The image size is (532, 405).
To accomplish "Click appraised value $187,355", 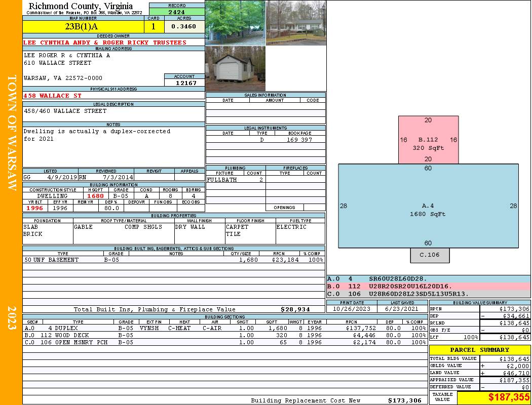I will point(514,380).
